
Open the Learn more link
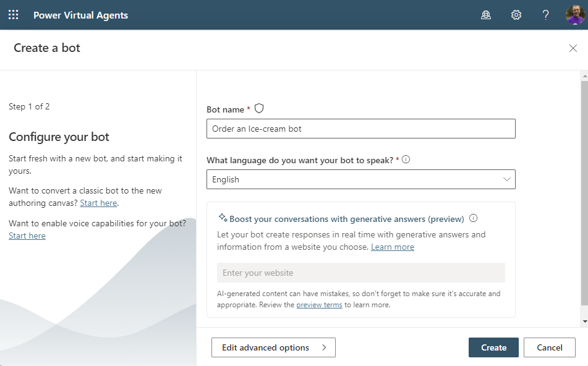(x=392, y=247)
